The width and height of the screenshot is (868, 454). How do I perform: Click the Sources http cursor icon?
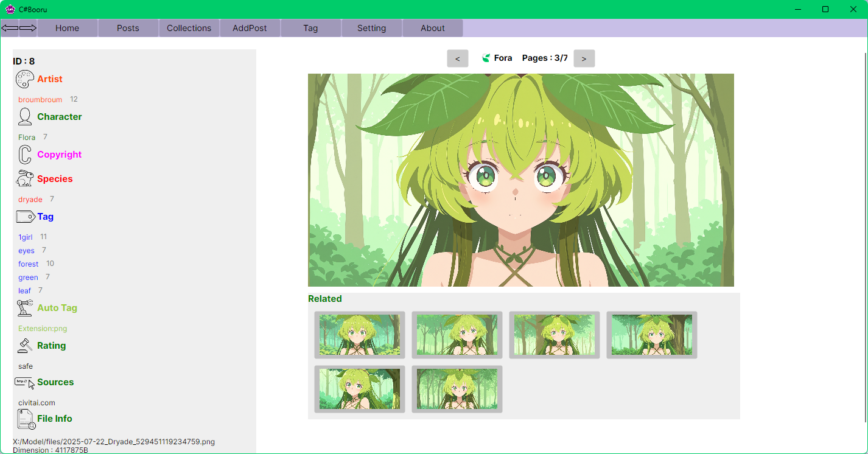(25, 382)
